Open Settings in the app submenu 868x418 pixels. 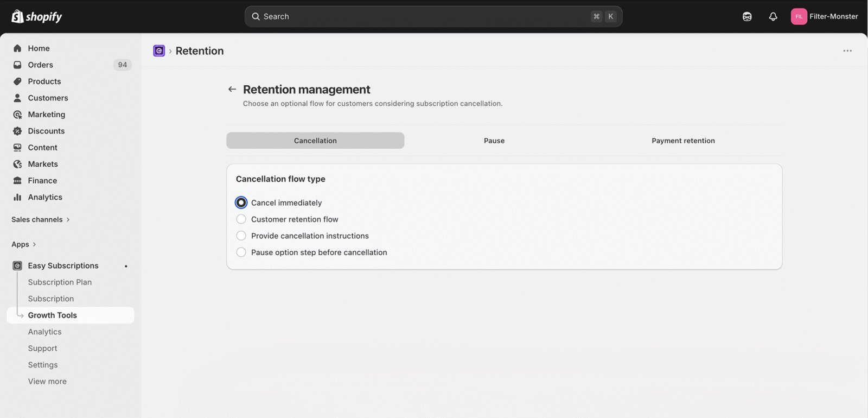[43, 365]
